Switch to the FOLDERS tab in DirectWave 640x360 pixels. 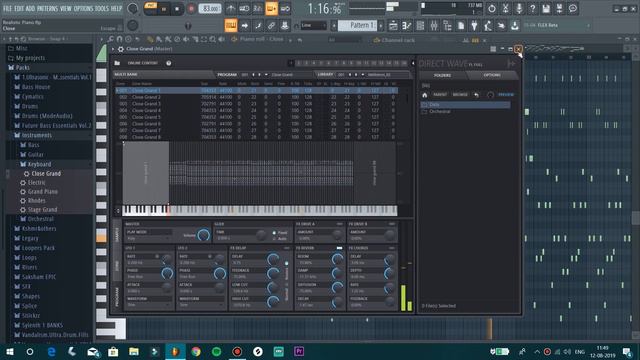tap(442, 75)
